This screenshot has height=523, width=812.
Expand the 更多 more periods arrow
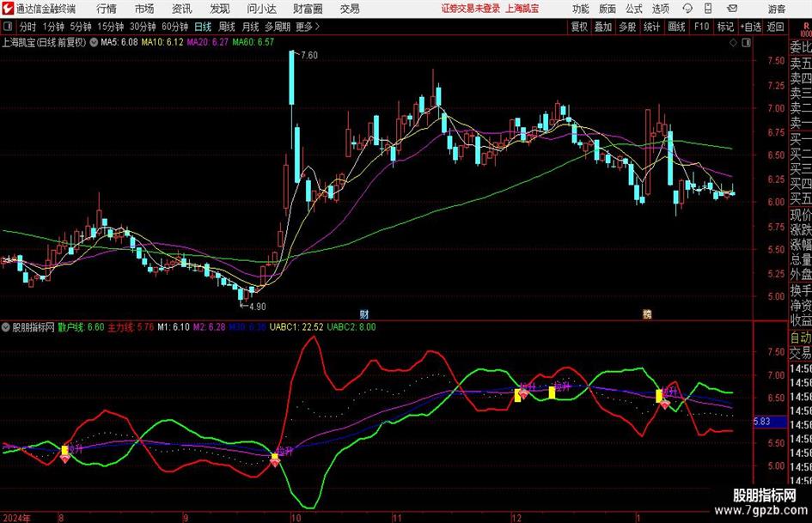point(308,27)
